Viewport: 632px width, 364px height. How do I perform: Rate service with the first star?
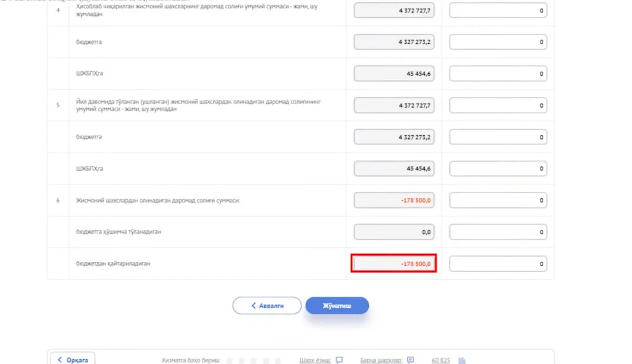click(230, 361)
